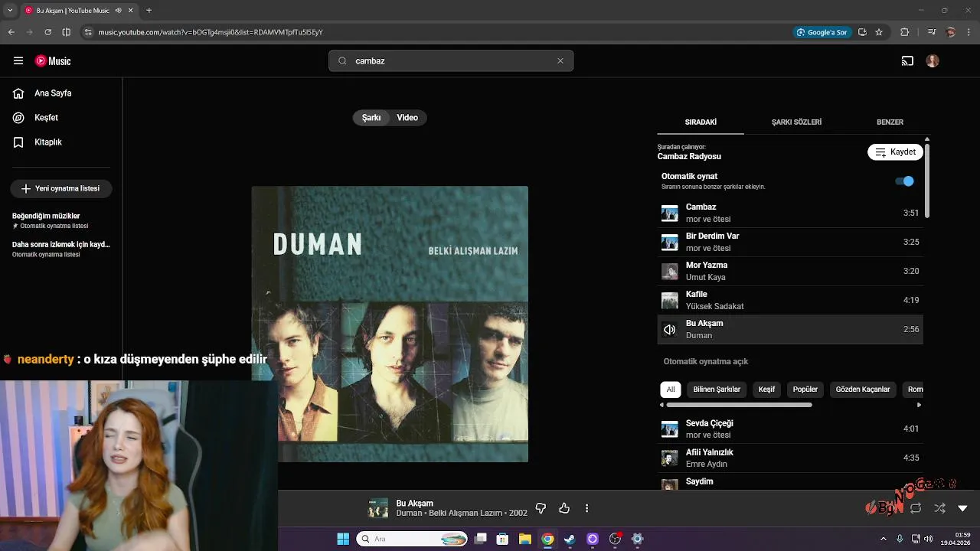Create a Yeni oynatma listesi

pos(61,188)
